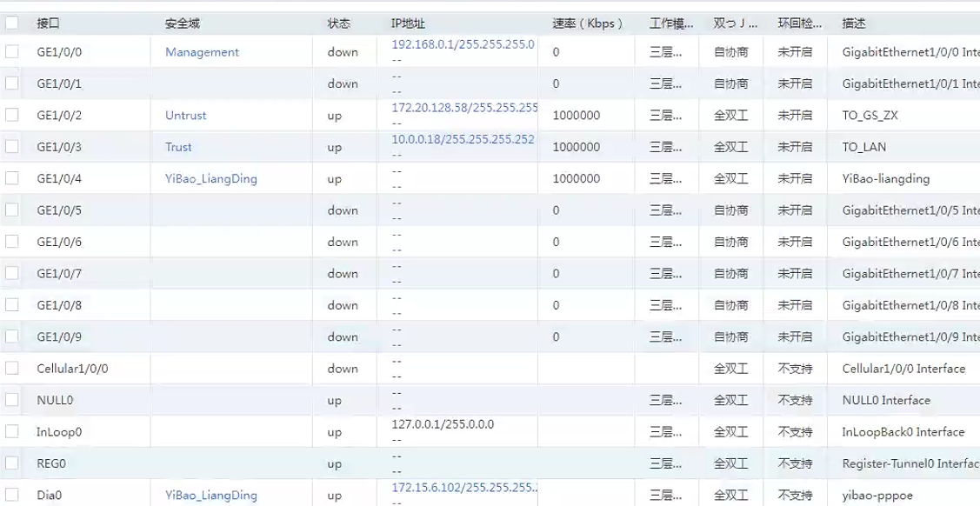Open IP address 172.15.6.102 link
Image resolution: width=980 pixels, height=506 pixels.
[464, 487]
